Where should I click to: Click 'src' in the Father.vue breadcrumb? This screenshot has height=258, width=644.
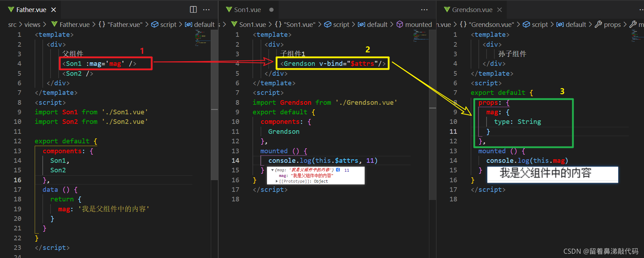pos(12,24)
